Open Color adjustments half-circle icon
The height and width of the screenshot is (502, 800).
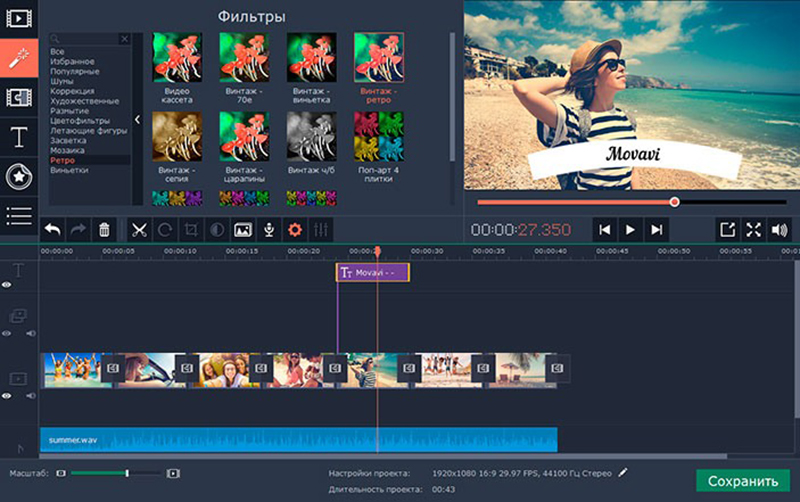(x=217, y=230)
